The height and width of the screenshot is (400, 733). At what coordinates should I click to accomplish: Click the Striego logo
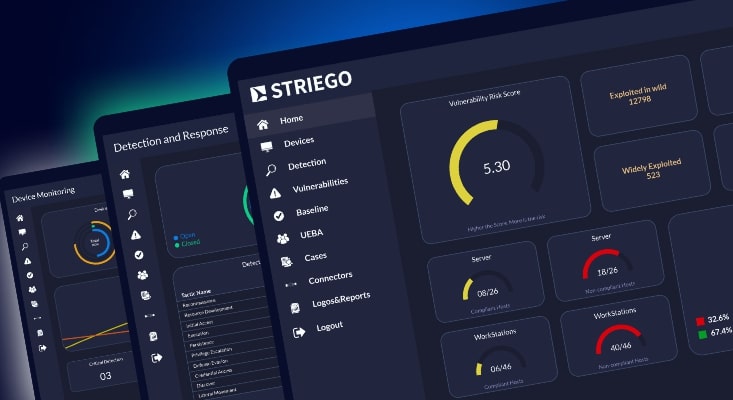pos(301,87)
